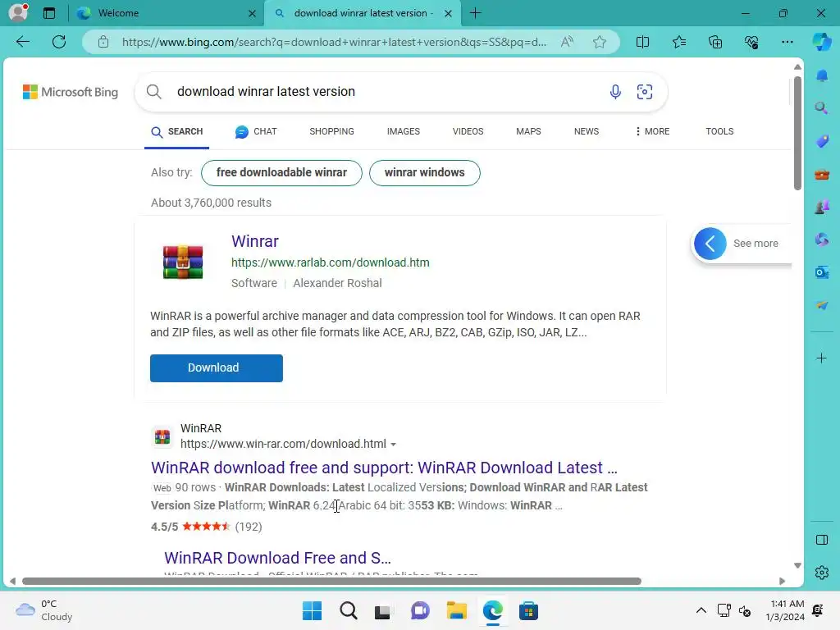This screenshot has height=630, width=840.
Task: Click the horizontal page scrollbar
Action: pyautogui.click(x=331, y=582)
